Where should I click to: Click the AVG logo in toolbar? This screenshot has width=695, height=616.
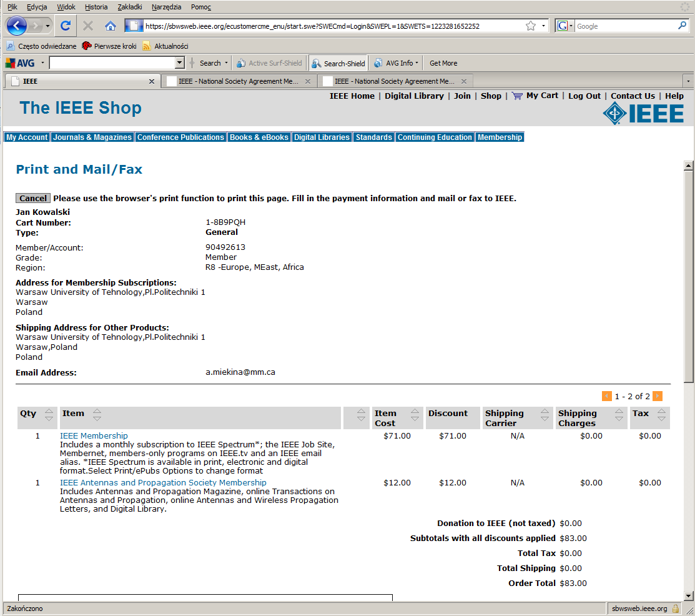click(x=20, y=63)
